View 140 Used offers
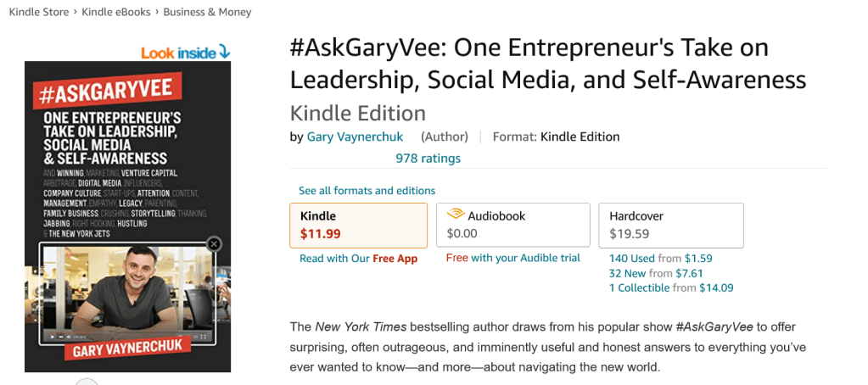The height and width of the screenshot is (385, 868). (x=632, y=258)
